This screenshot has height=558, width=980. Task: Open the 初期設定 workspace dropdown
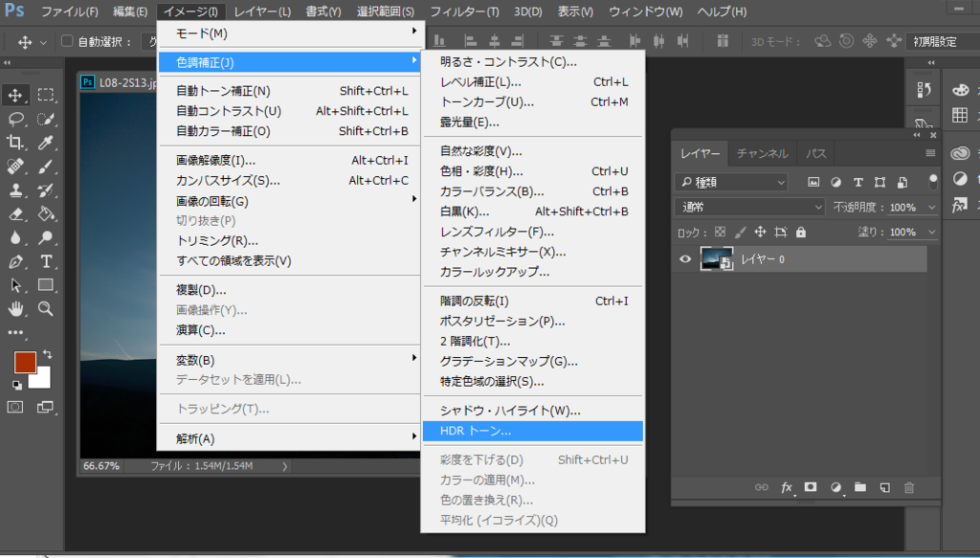tap(942, 41)
